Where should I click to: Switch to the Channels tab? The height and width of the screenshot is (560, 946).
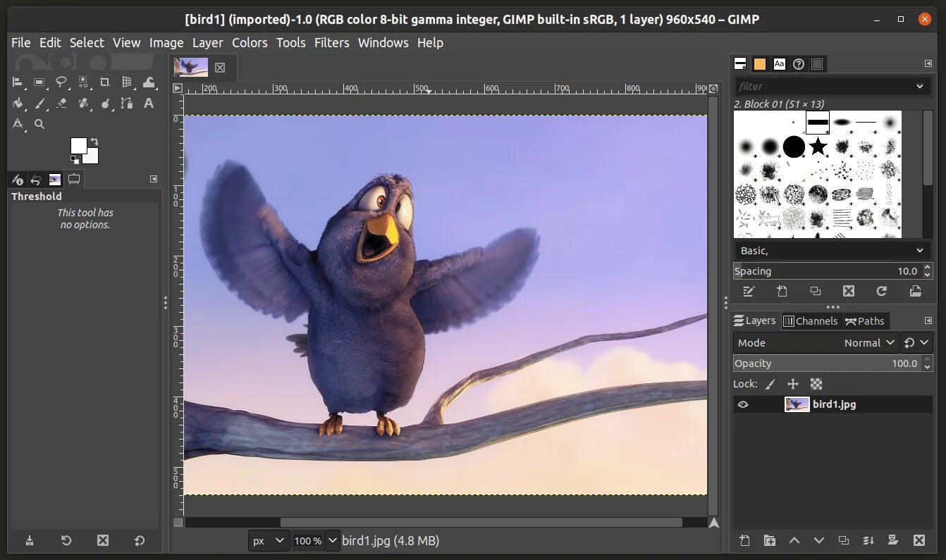(811, 321)
